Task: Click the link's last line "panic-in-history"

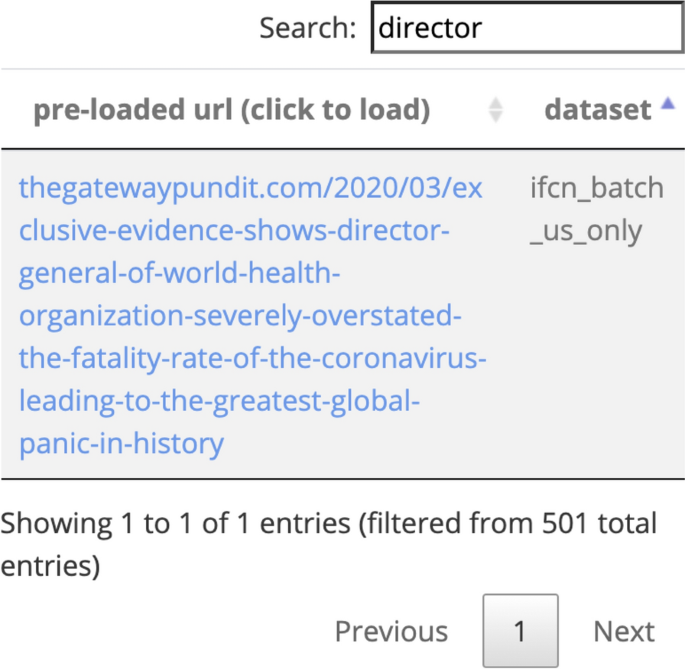Action: [121, 443]
